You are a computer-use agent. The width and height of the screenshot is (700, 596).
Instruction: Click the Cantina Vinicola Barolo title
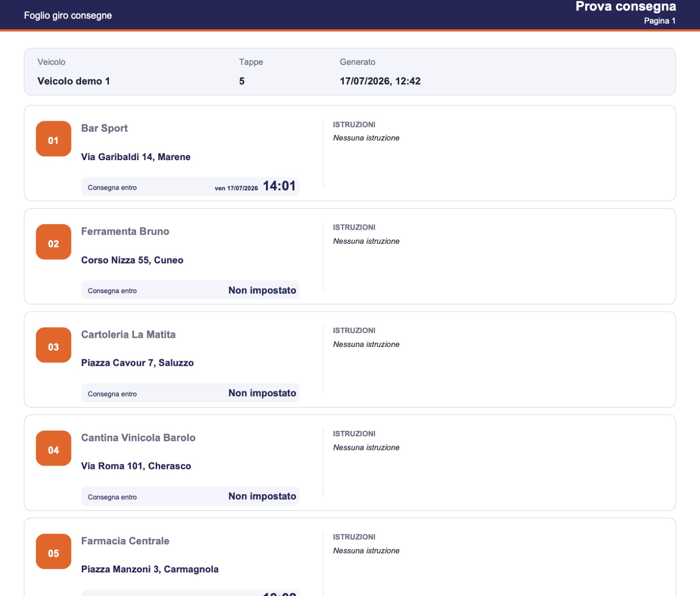[138, 438]
